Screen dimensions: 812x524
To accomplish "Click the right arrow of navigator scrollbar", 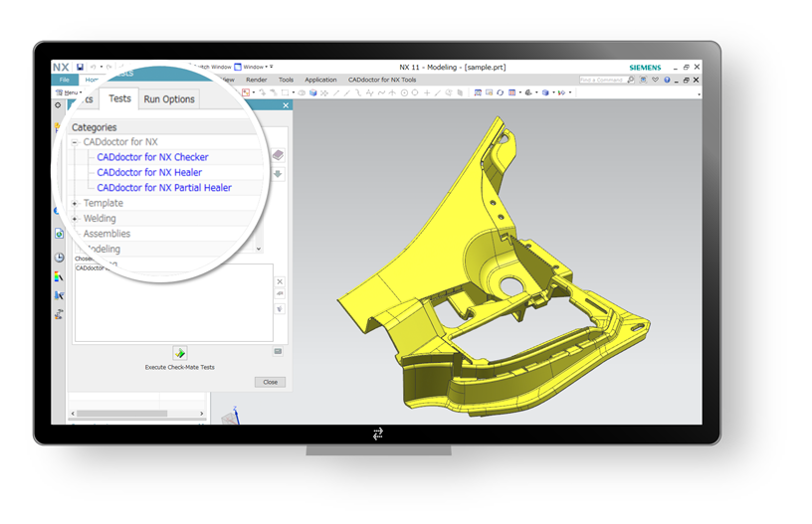I will (x=201, y=414).
